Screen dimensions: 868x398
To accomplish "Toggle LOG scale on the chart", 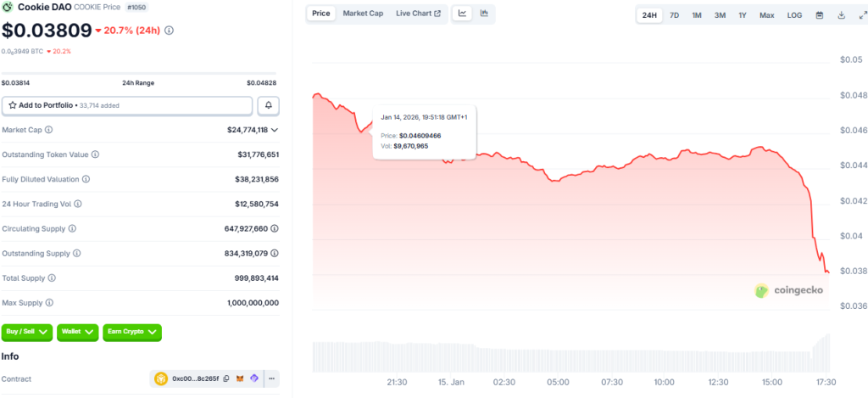I will pos(794,15).
